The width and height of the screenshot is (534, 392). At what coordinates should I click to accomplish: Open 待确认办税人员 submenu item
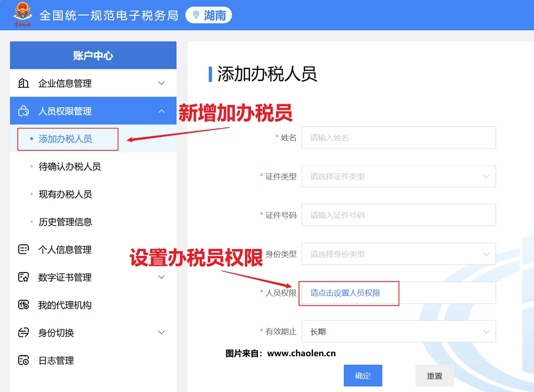(x=93, y=166)
